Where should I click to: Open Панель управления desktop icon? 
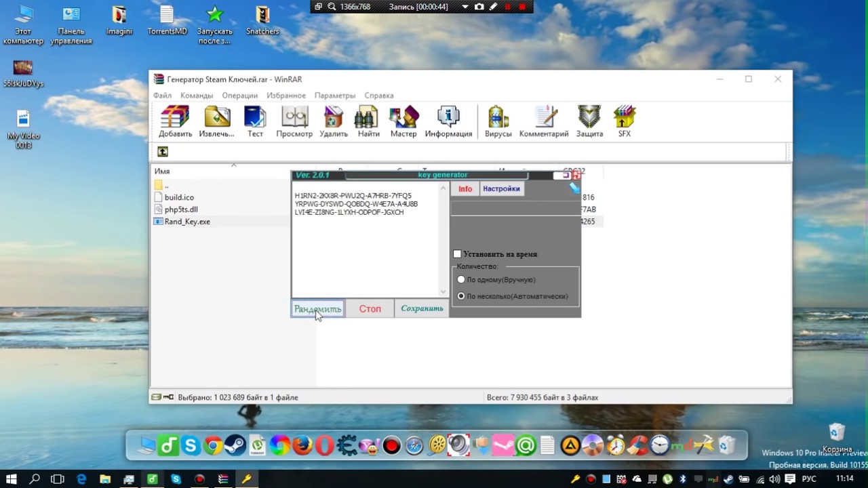tap(71, 25)
